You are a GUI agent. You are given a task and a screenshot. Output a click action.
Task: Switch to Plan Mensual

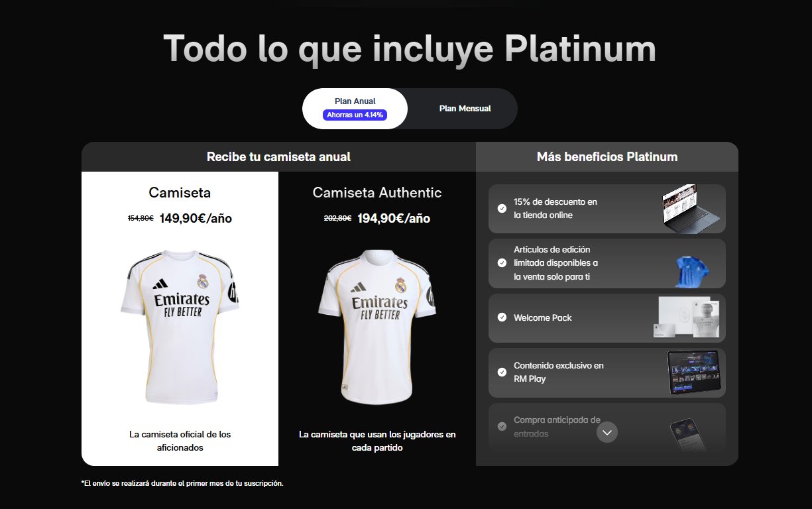465,108
